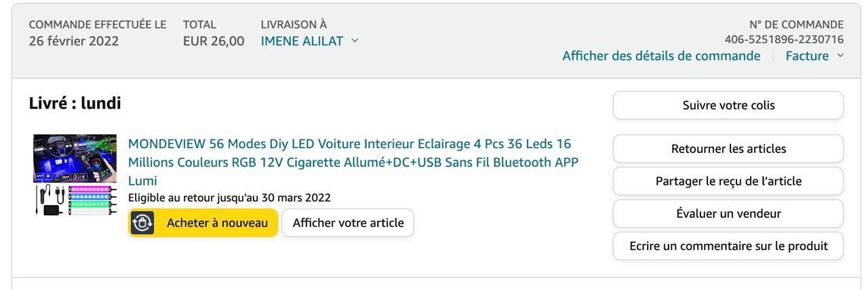Open Afficher des détails de commande
Viewport: 868px width, 290px height.
661,56
